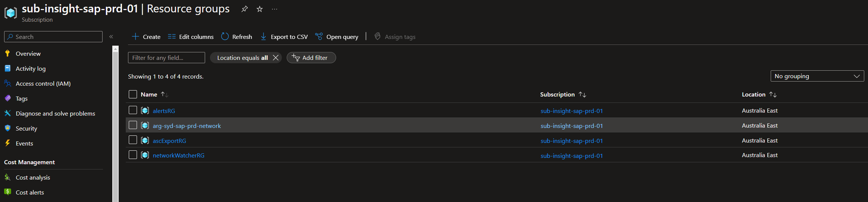Click the Filter for any field box
The height and width of the screenshot is (202, 868).
coord(167,58)
